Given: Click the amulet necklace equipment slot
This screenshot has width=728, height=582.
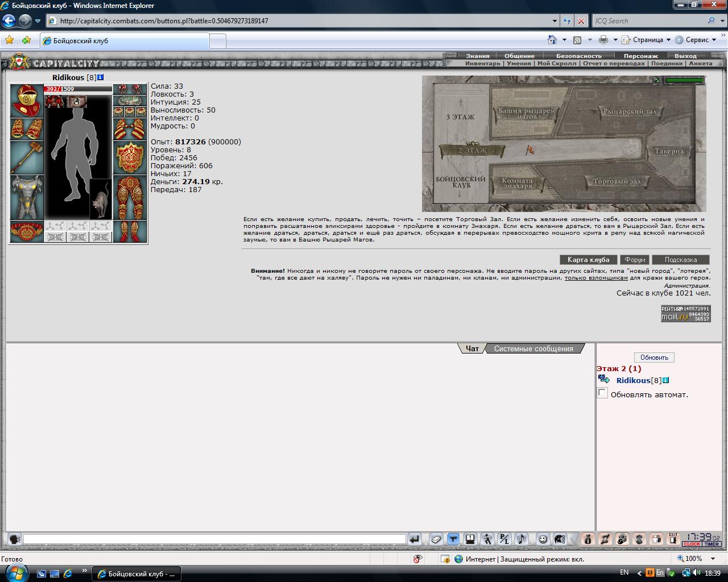Looking at the screenshot, I should coord(130,101).
